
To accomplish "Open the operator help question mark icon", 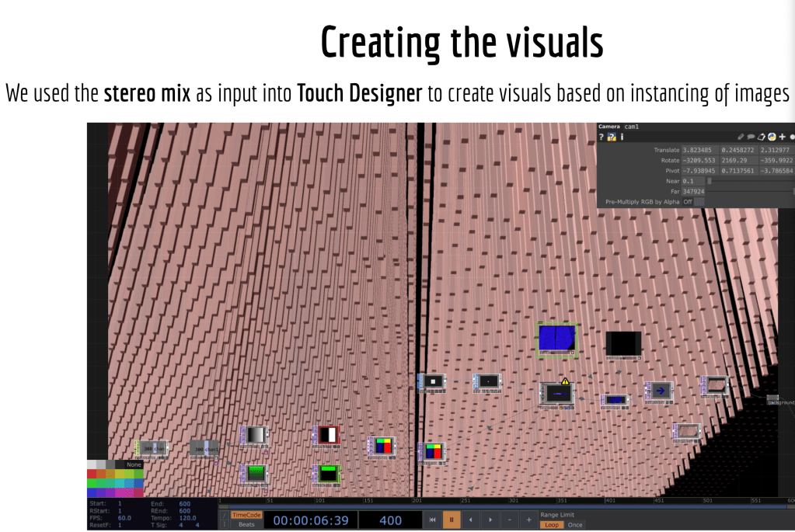I will tap(601, 137).
